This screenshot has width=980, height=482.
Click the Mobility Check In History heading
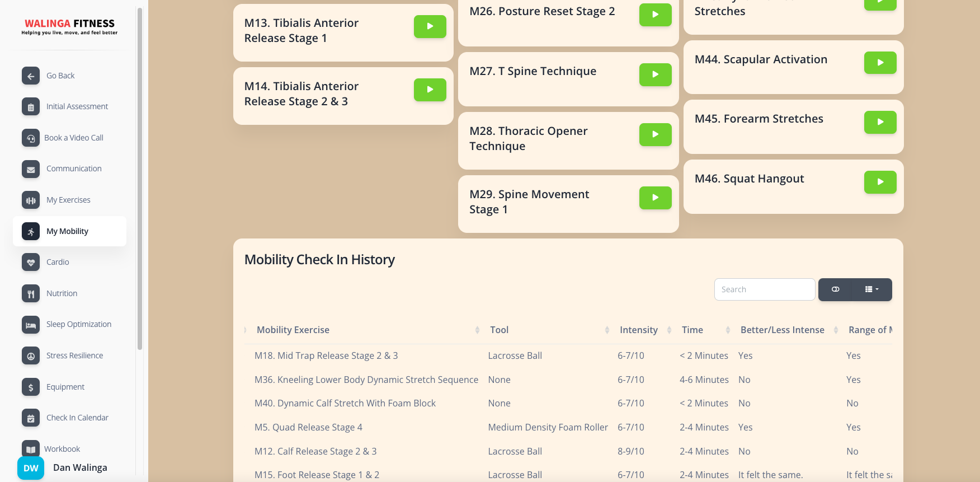pos(319,260)
